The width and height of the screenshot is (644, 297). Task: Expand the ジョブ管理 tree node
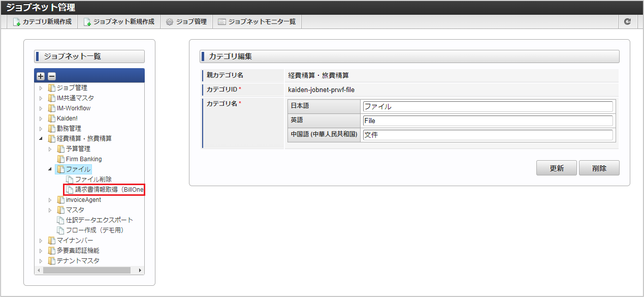(x=41, y=88)
